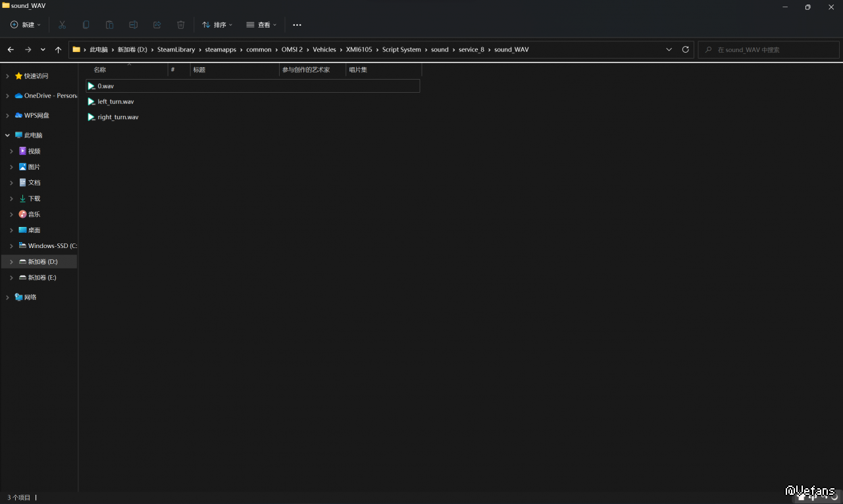Viewport: 843px width, 504px height.
Task: Go up one folder level
Action: tap(58, 50)
